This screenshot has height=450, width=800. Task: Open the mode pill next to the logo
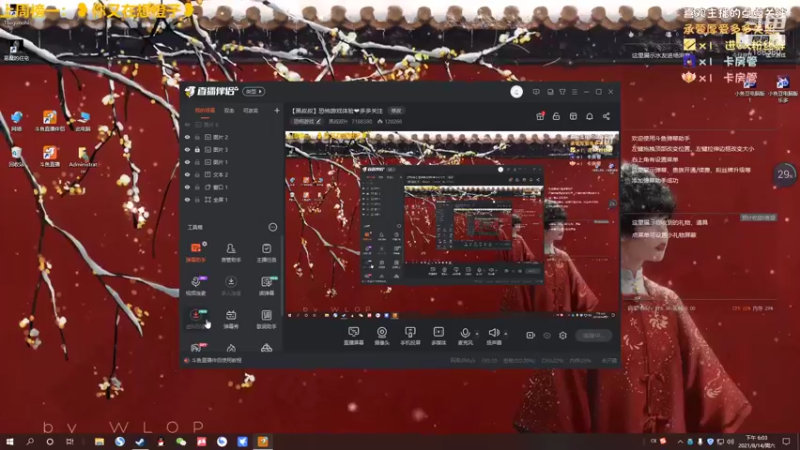254,91
